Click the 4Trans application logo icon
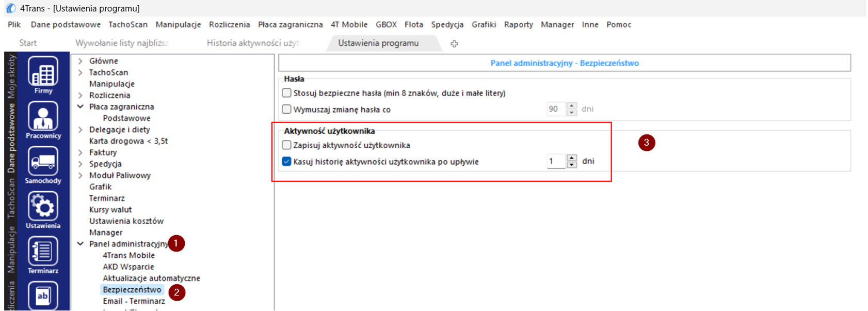The height and width of the screenshot is (311, 868). point(10,8)
